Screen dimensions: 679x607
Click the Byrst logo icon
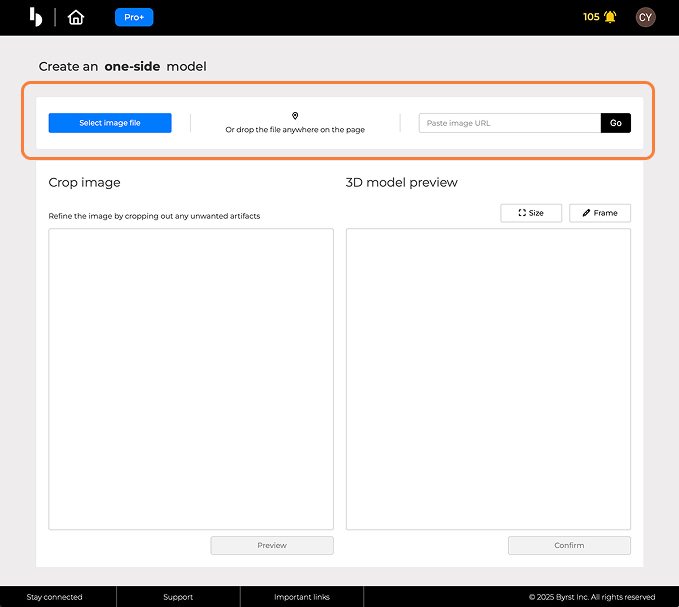pos(36,17)
